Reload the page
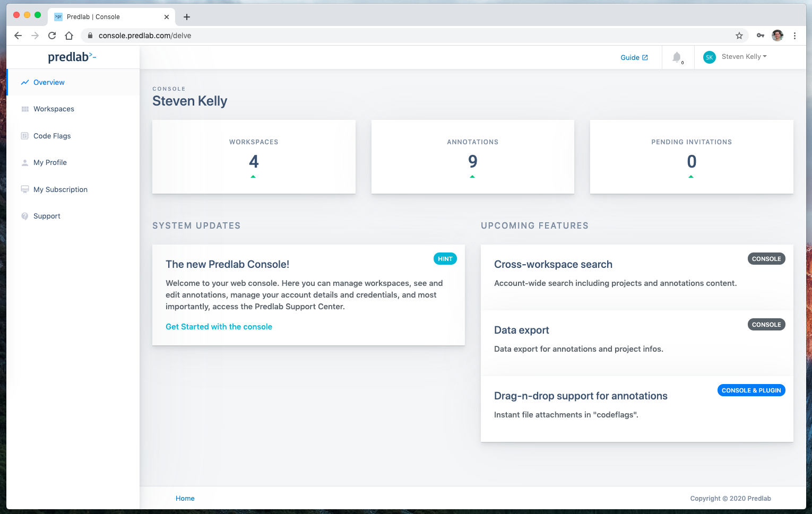Screen dimensions: 812x514 52,36
